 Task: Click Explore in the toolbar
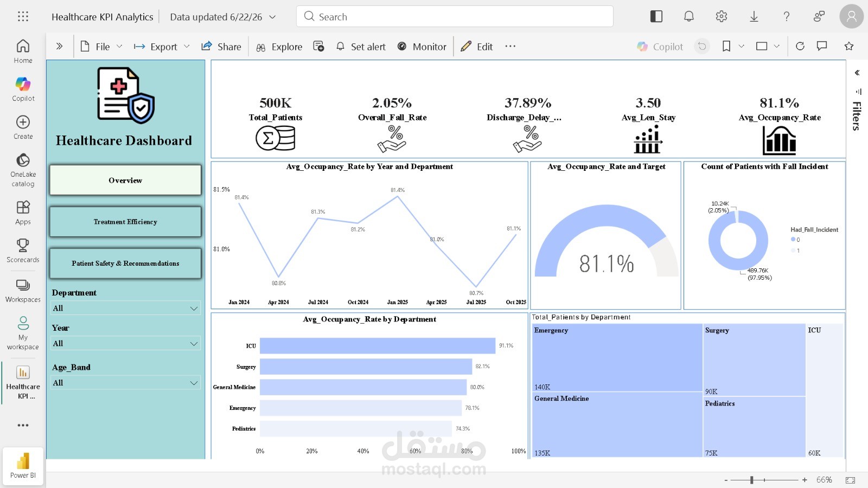(x=279, y=47)
